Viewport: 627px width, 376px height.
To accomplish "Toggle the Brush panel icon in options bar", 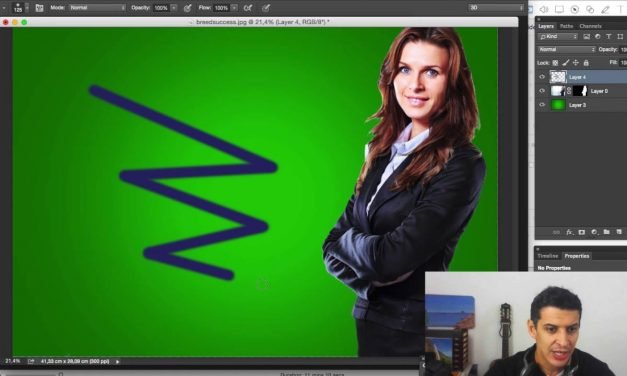I will [x=39, y=8].
